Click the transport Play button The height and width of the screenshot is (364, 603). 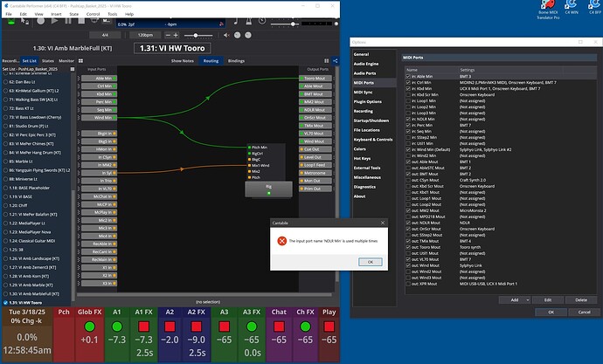(x=55, y=21)
